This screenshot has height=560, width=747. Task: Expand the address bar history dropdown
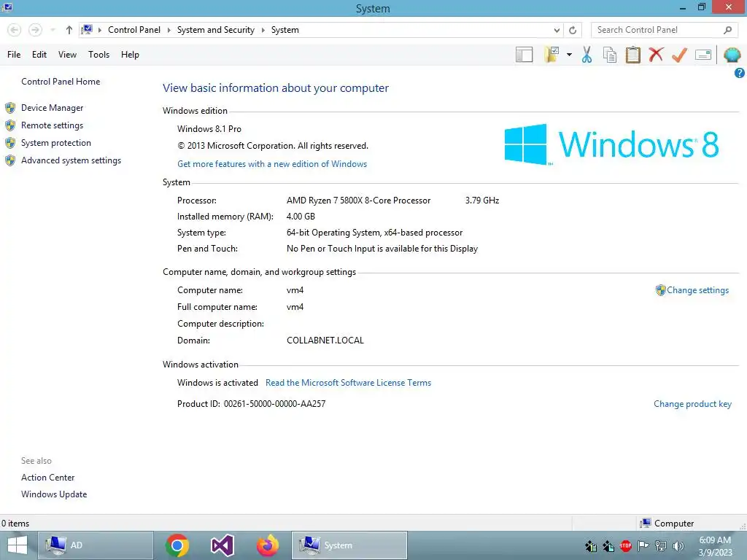point(557,30)
